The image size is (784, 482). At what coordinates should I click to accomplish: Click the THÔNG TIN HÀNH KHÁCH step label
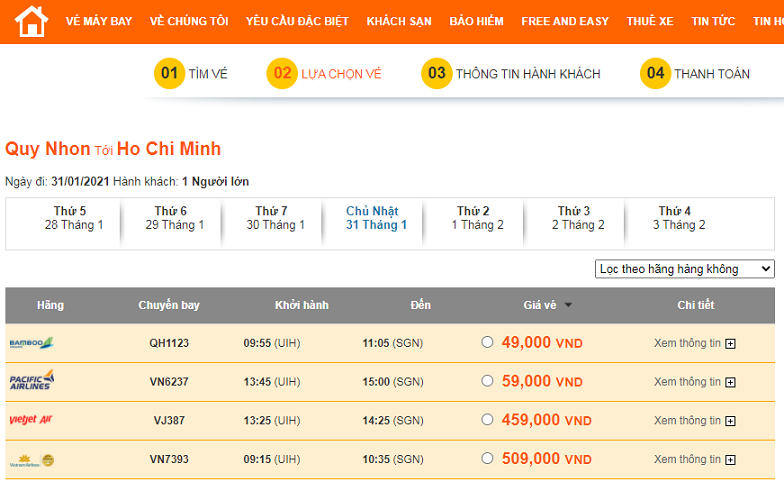528,74
